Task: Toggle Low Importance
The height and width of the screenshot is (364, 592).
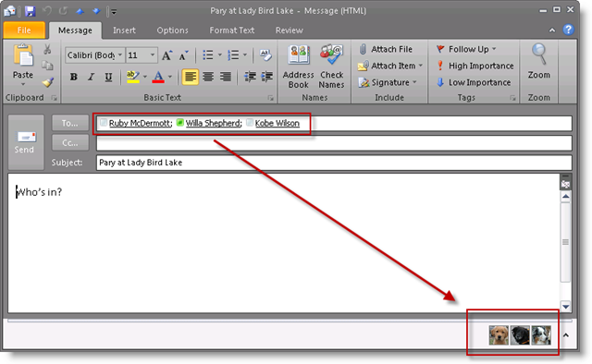Action: click(474, 82)
